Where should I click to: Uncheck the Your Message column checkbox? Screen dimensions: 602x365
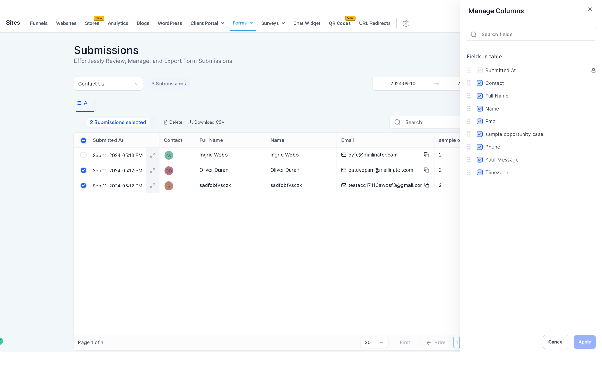click(480, 160)
